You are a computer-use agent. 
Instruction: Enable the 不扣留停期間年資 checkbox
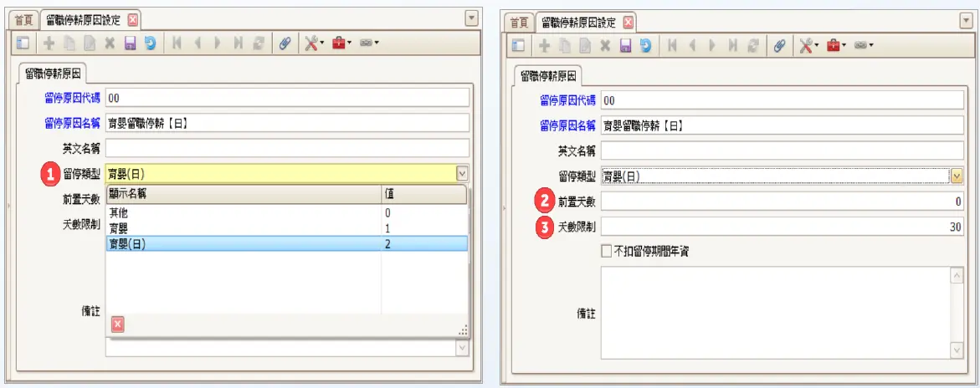coord(607,251)
